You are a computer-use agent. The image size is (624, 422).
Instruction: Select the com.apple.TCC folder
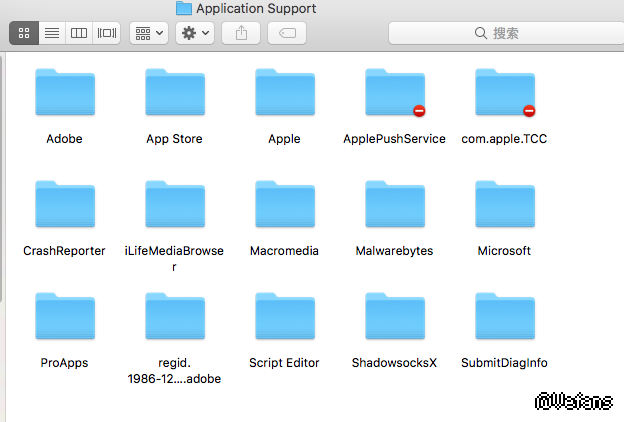point(504,94)
